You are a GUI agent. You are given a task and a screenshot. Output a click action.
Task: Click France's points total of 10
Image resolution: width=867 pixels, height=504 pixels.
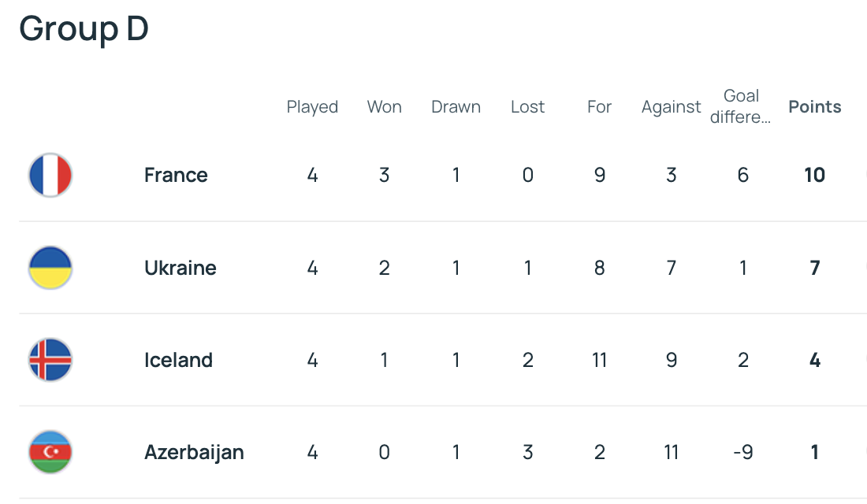click(x=814, y=175)
